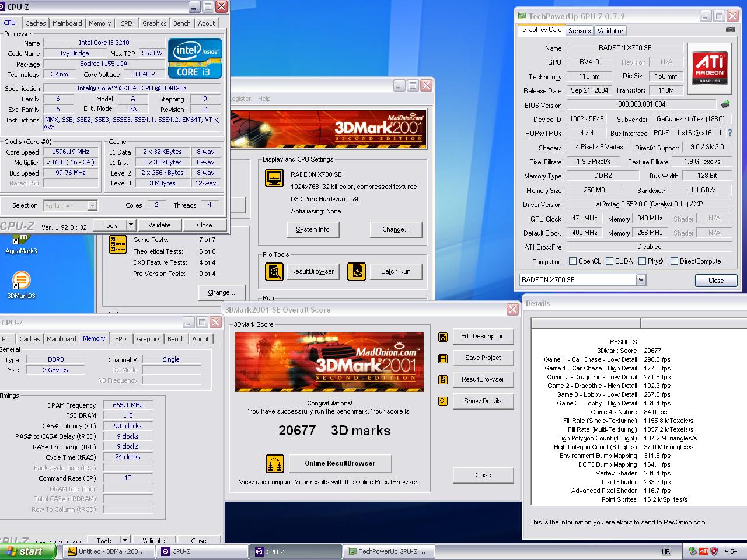Open the AquaMark3 desktop shortcut
This screenshot has height=560, width=747.
click(20, 244)
